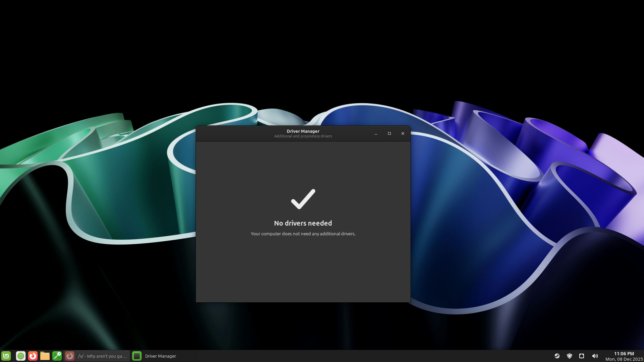Click the wired network tray icon

(582, 356)
